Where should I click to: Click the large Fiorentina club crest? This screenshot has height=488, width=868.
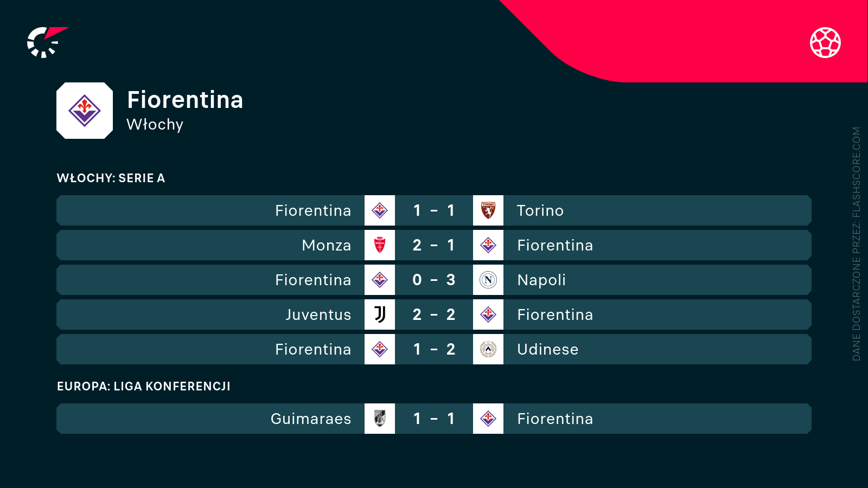point(85,111)
